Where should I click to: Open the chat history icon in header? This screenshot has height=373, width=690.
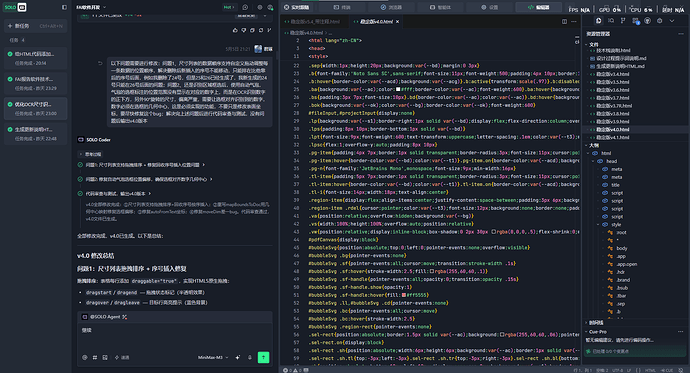(245, 7)
